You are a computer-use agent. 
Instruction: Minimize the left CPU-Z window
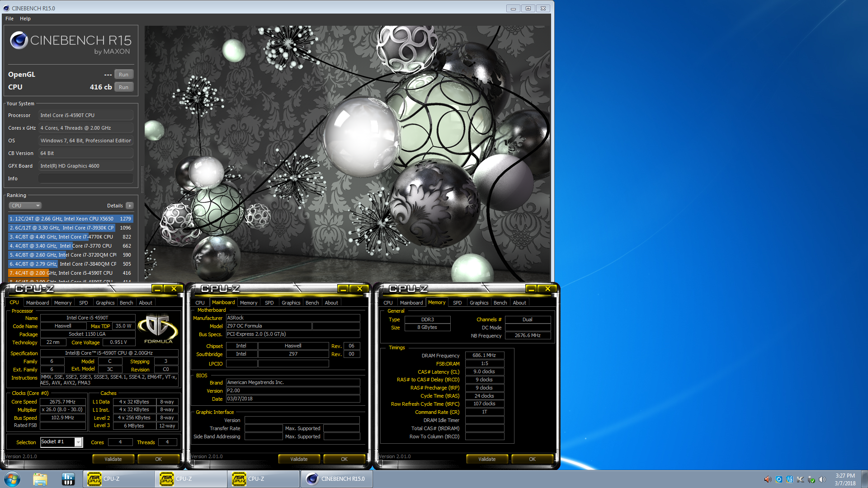157,289
